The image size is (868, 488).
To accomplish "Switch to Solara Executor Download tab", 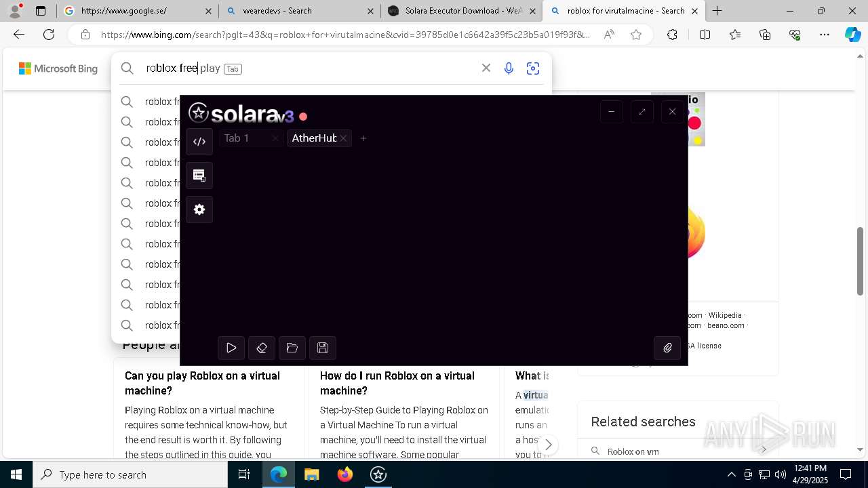I will point(462,11).
